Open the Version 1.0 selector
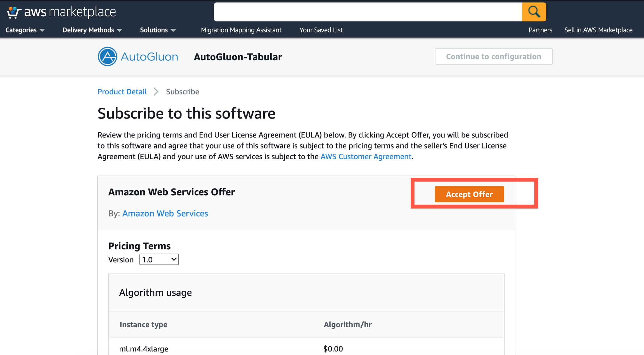 pos(159,260)
